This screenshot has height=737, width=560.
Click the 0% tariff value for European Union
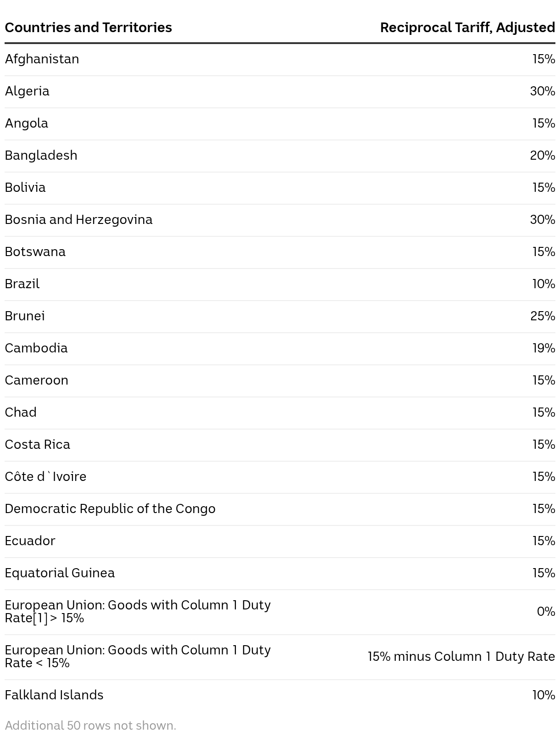tap(546, 612)
